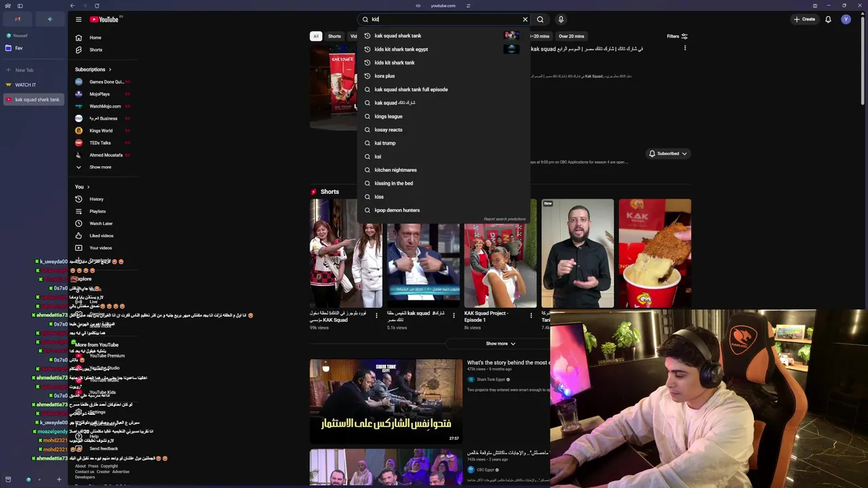Open the three-dot menu beside the kak squad title
Screen dimensions: 868x488
pyautogui.click(x=685, y=48)
